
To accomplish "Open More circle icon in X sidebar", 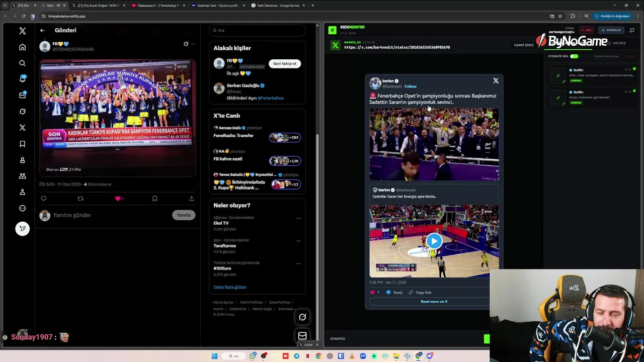I will click(22, 208).
